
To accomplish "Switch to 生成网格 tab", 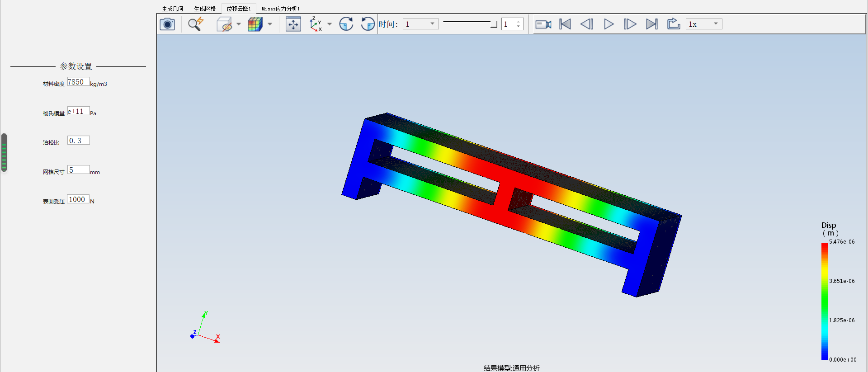I will point(205,9).
